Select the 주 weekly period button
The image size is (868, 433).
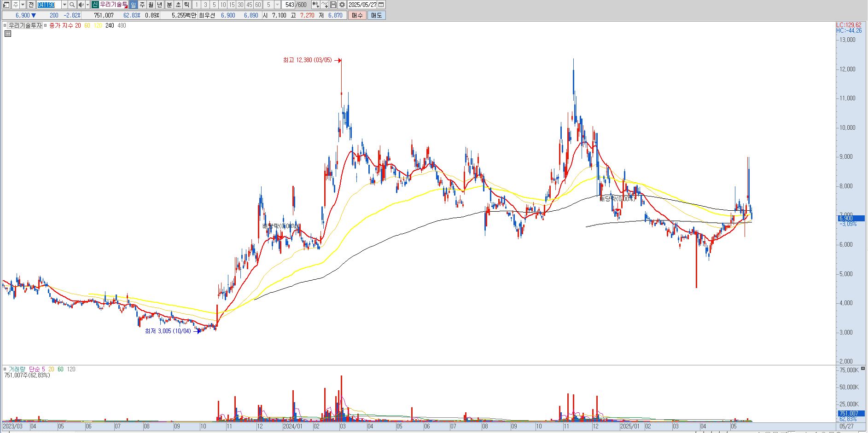click(x=142, y=5)
